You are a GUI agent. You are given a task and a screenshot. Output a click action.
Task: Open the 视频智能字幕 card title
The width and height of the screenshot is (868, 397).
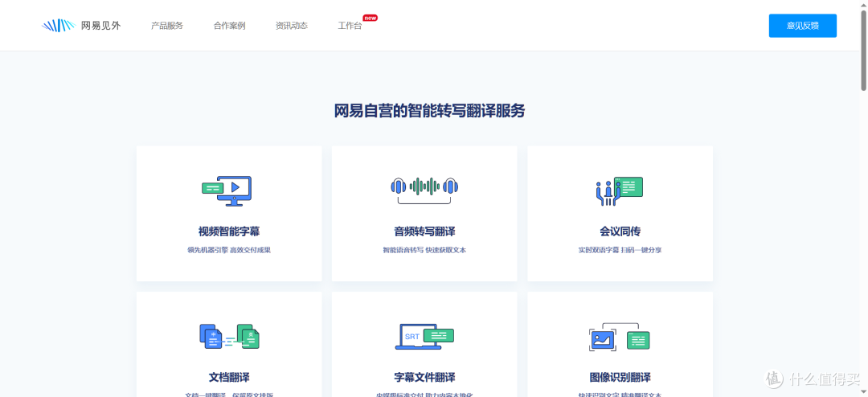229,231
